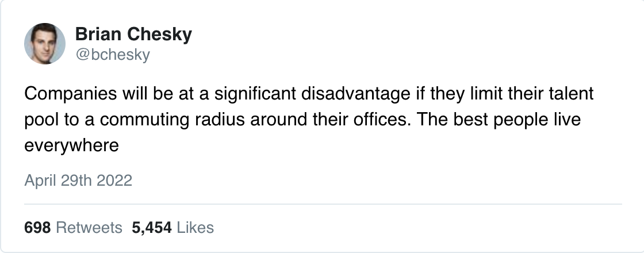Click the word 'everywhere' in the tweet
This screenshot has height=253, width=644.
point(71,145)
